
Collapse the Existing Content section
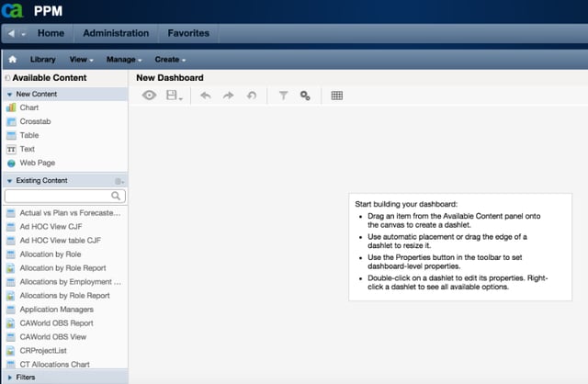[x=9, y=181]
